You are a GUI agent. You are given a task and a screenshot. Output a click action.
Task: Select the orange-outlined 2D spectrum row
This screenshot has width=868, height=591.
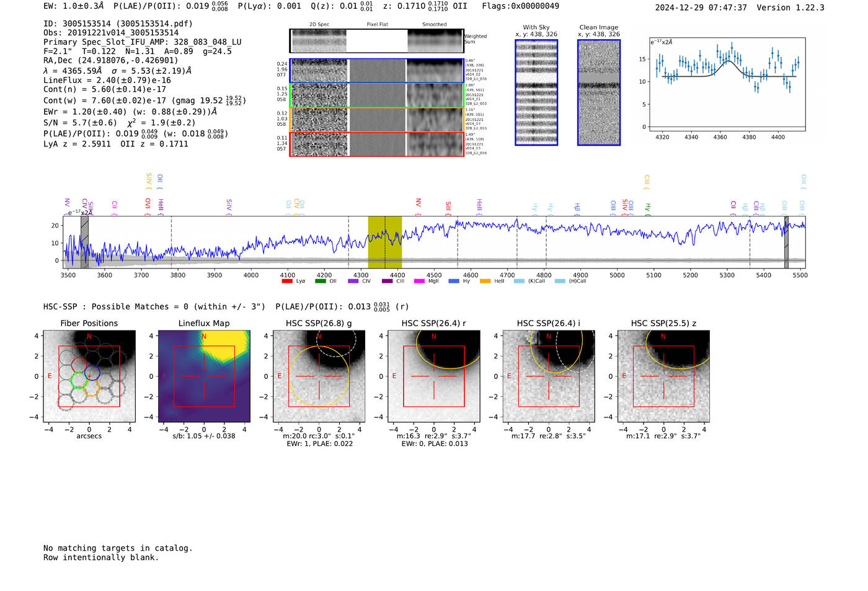click(x=377, y=120)
